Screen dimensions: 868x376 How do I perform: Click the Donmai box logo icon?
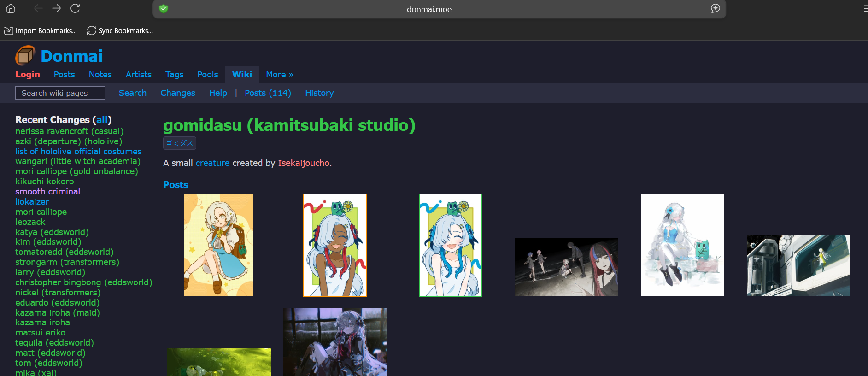coord(25,56)
